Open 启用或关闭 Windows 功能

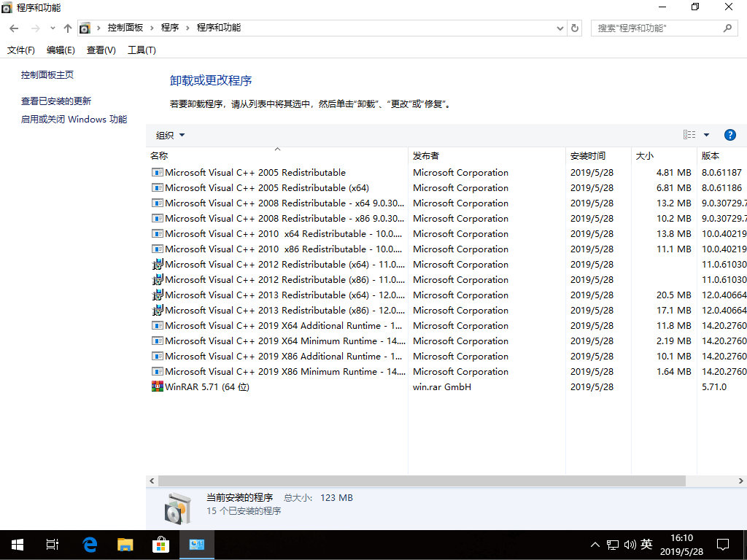click(74, 119)
